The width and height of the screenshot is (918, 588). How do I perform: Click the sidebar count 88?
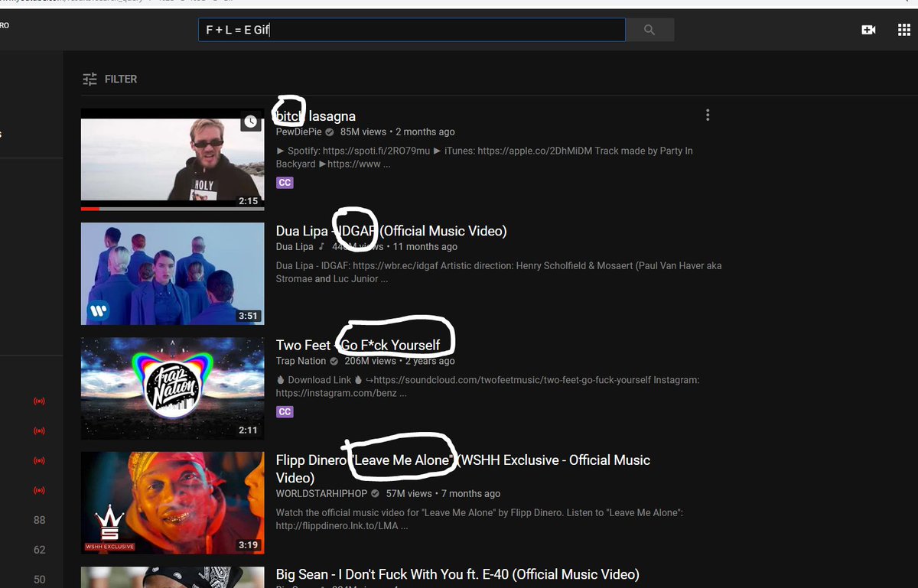(x=40, y=520)
